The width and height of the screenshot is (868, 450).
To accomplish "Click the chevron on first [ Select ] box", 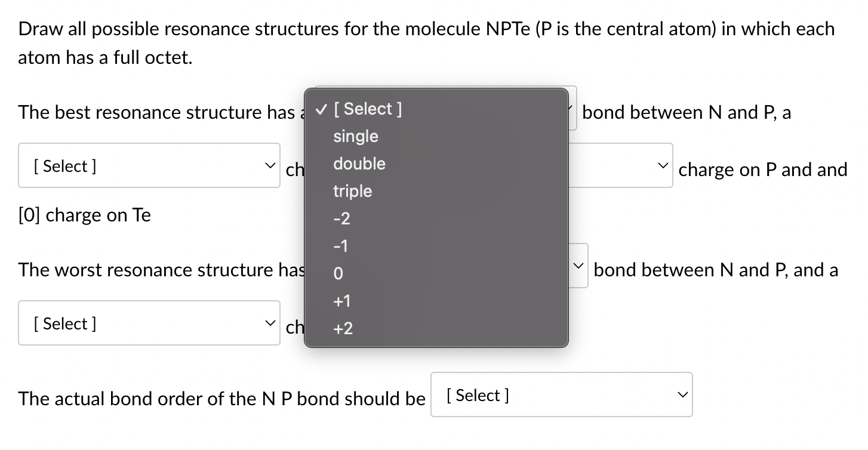I will pyautogui.click(x=270, y=165).
